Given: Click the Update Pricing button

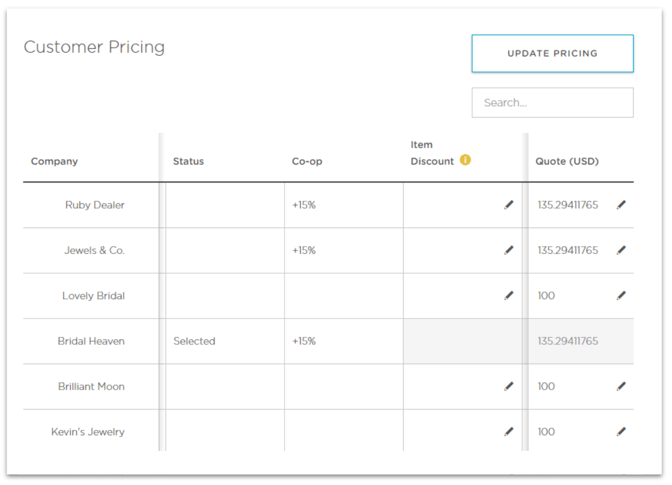Looking at the screenshot, I should pyautogui.click(x=552, y=54).
